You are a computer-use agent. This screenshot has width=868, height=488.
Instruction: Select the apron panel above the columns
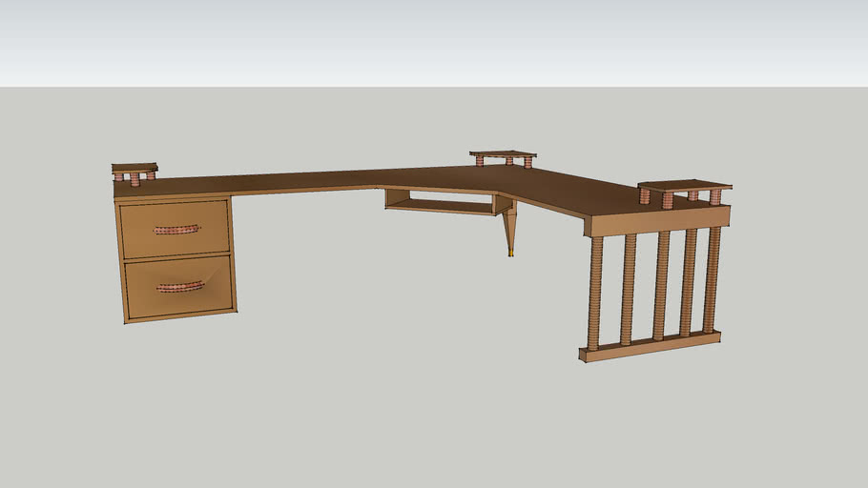tap(656, 221)
